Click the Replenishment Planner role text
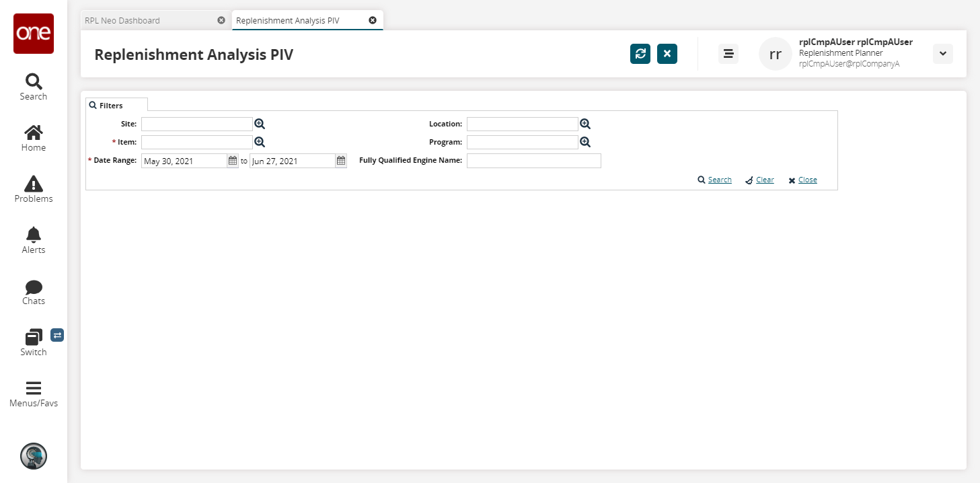Viewport: 980px width, 483px height. pyautogui.click(x=841, y=52)
